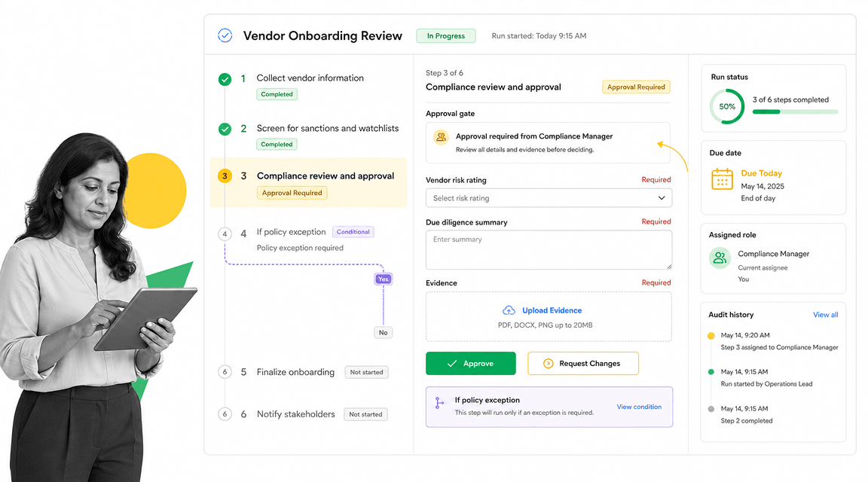Click Run started by Operations Lead entry
The height and width of the screenshot is (482, 868).
pos(767,384)
